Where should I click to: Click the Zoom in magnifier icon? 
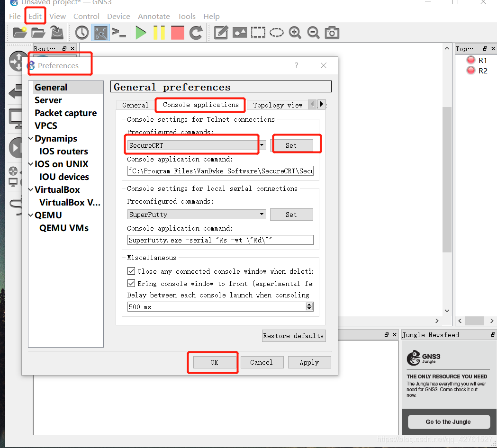[x=295, y=33]
